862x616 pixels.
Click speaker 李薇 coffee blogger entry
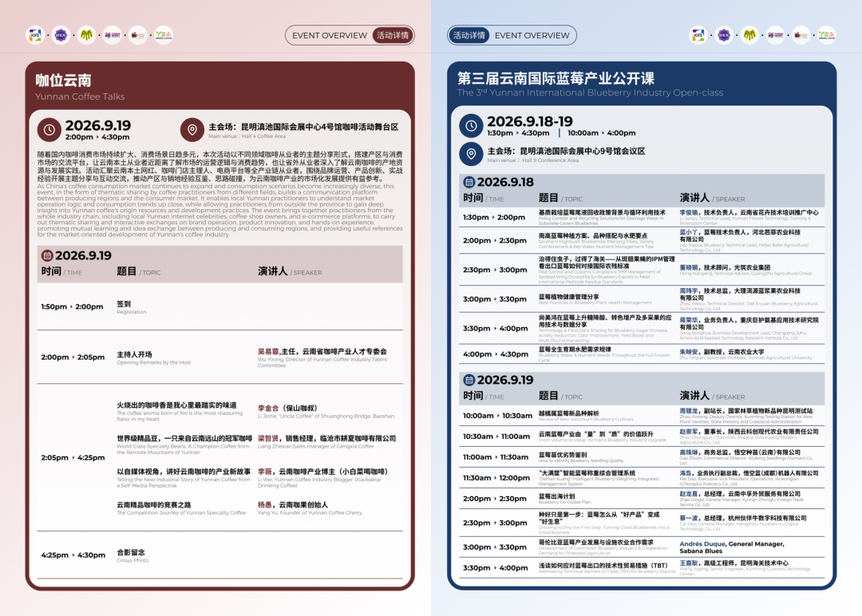coord(322,478)
